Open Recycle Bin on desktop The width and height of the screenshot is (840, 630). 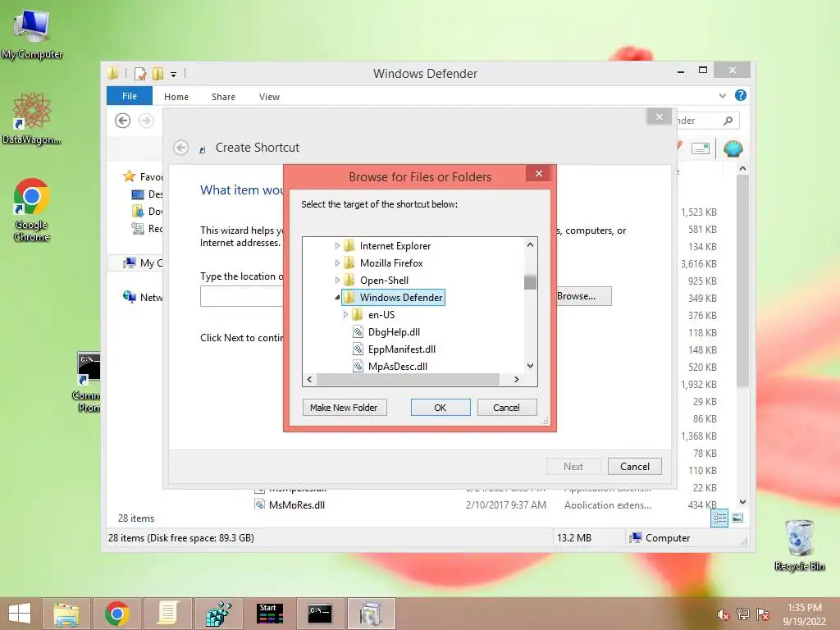point(799,545)
